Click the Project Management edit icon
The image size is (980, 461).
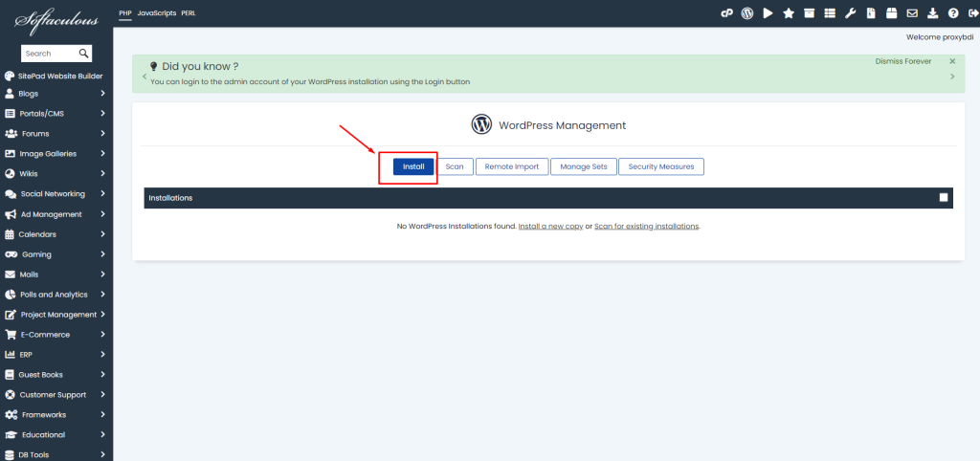[10, 315]
